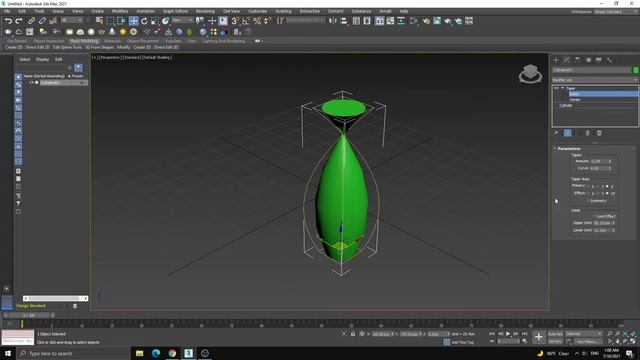Open the File menu
The height and width of the screenshot is (360, 640).
pyautogui.click(x=7, y=11)
